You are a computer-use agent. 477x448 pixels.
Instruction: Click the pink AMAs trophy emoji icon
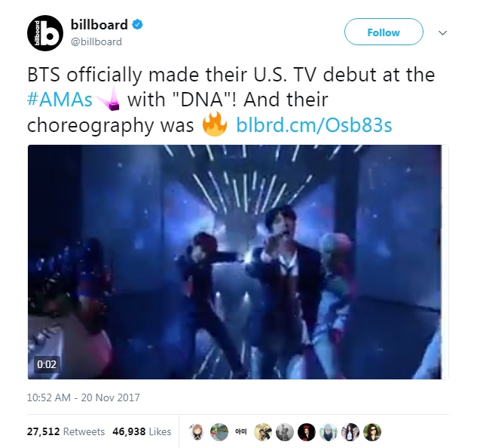tap(109, 98)
